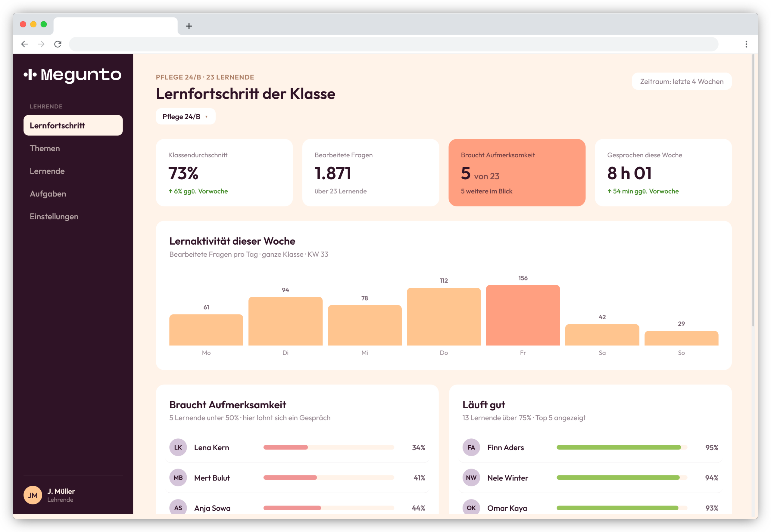Click the JM user avatar
771x532 pixels.
click(x=33, y=495)
